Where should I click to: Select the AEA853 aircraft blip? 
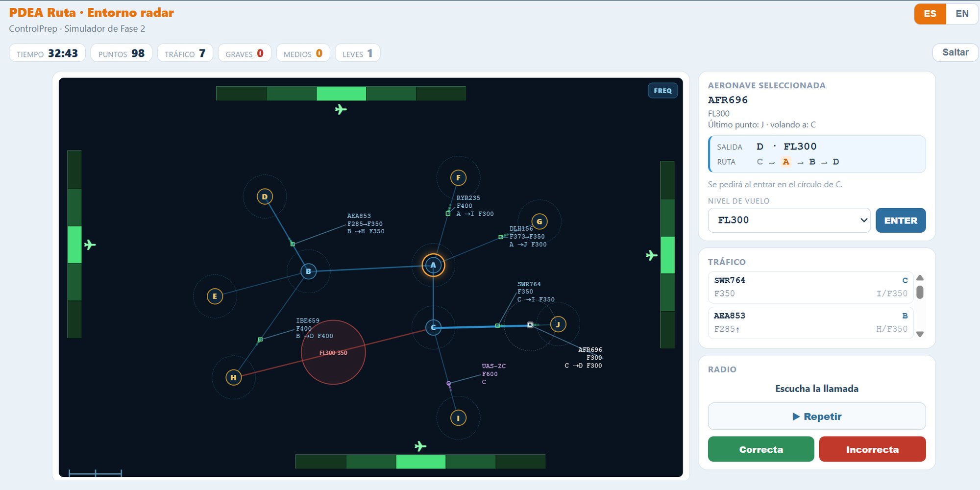[293, 244]
